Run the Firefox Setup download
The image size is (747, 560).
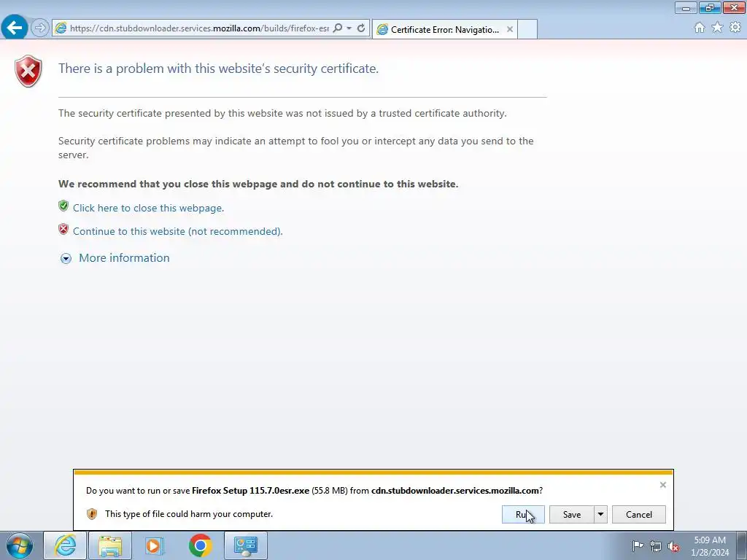point(523,514)
